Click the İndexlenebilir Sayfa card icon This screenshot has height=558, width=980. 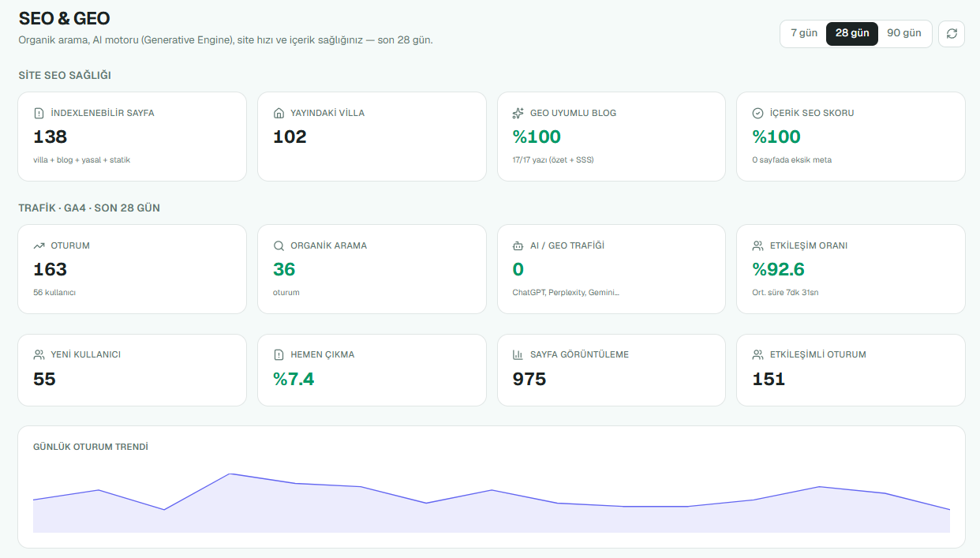coord(39,113)
